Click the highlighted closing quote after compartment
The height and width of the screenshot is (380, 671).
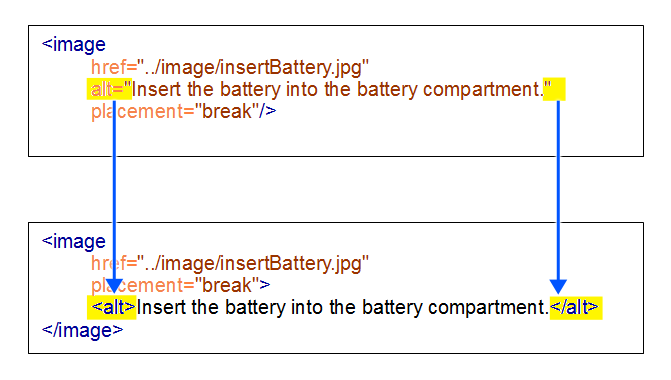[x=554, y=89]
